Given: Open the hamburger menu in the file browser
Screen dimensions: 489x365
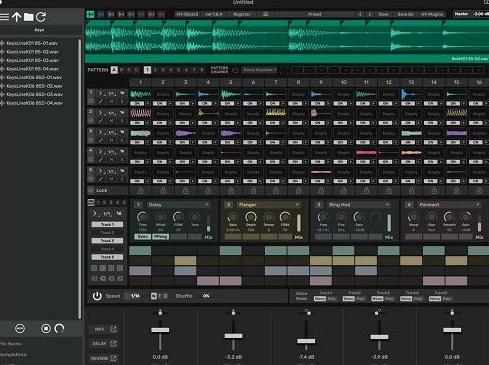Looking at the screenshot, I should tap(4, 17).
